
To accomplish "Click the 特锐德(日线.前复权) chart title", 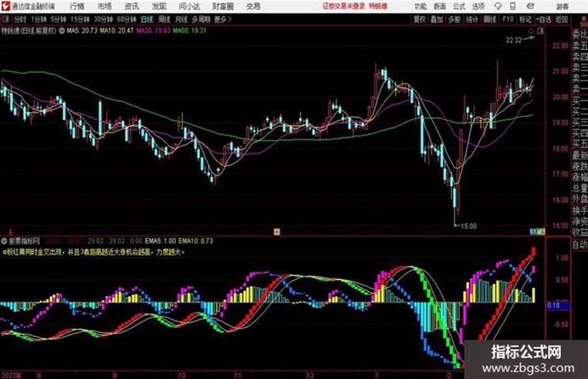I will [x=29, y=30].
